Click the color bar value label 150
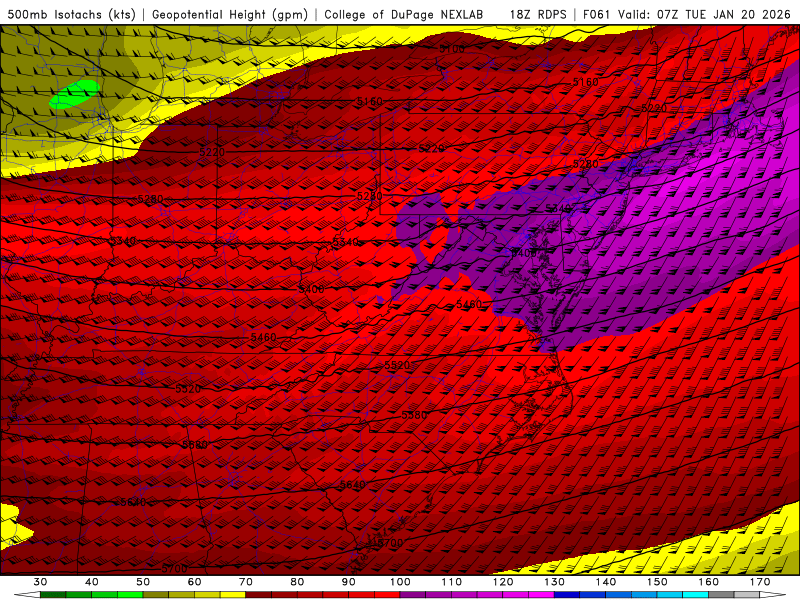This screenshot has width=800, height=600. click(x=657, y=582)
